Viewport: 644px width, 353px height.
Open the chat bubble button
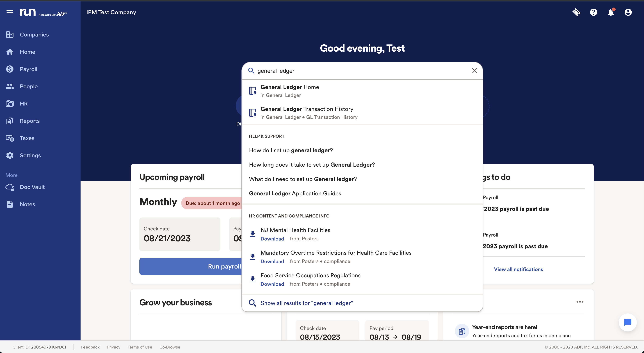pos(628,322)
